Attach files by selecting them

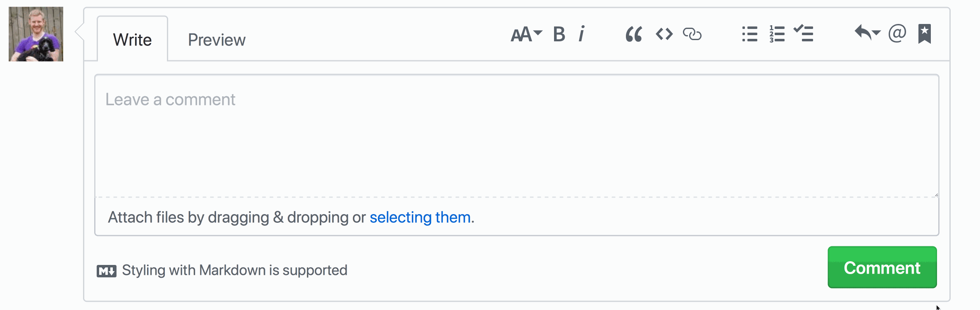(x=419, y=217)
